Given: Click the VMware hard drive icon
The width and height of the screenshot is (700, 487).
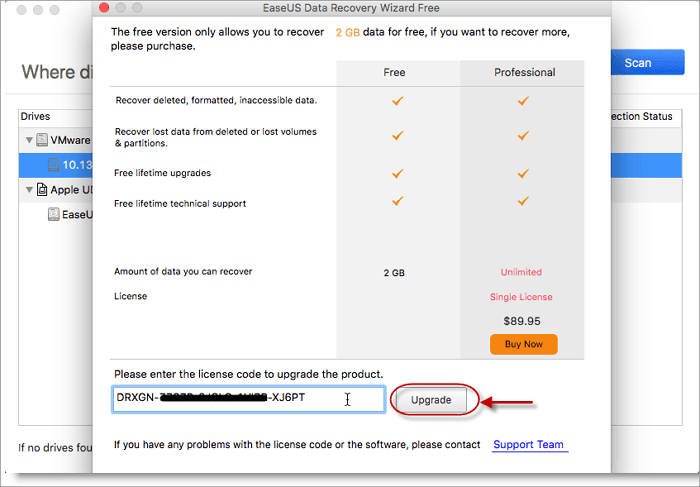Looking at the screenshot, I should 41,141.
